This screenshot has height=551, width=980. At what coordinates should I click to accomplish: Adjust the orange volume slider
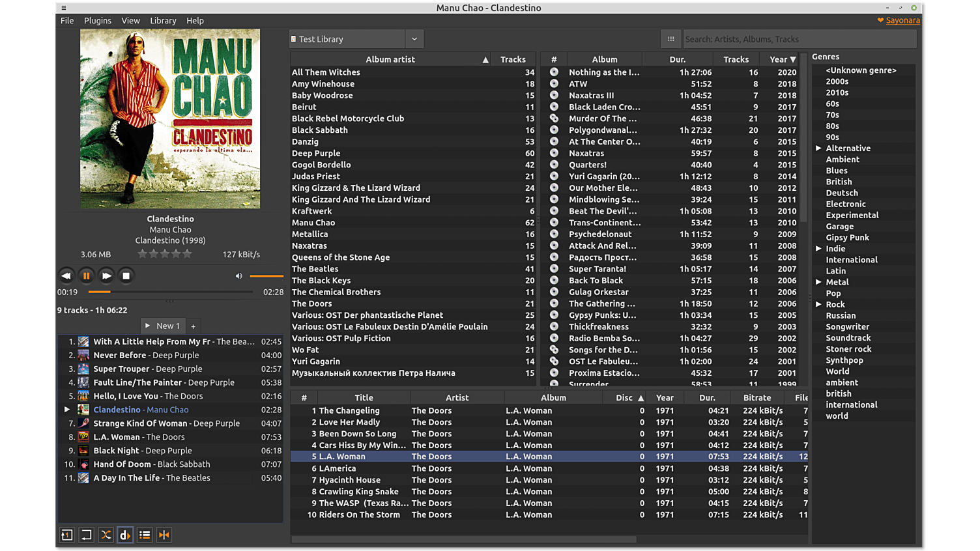[x=267, y=276]
